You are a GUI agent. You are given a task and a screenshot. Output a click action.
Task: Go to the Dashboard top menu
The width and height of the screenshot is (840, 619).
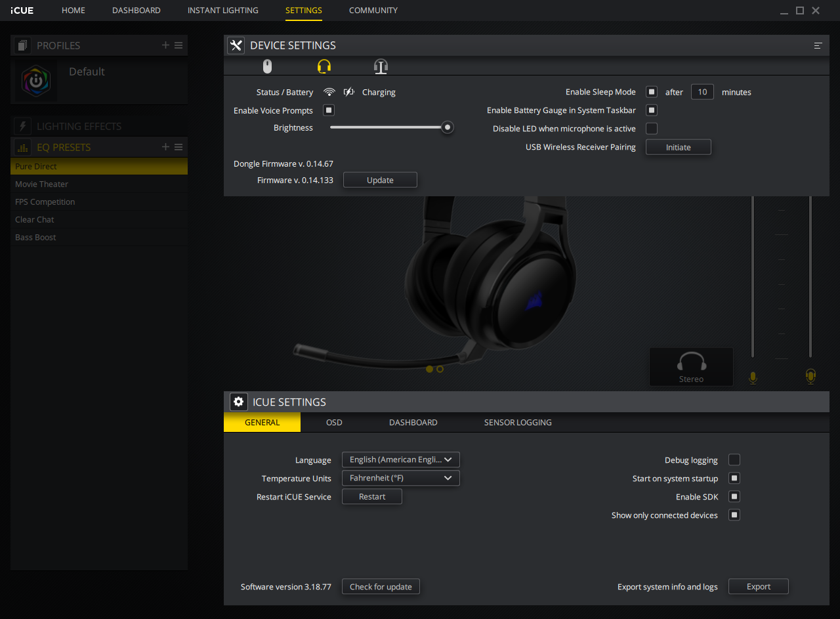coord(136,11)
